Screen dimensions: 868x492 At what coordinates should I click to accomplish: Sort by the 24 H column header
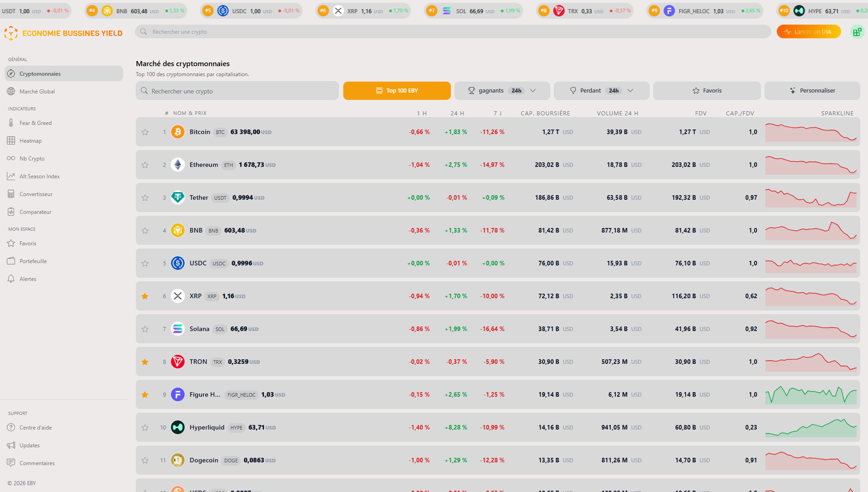(x=457, y=113)
